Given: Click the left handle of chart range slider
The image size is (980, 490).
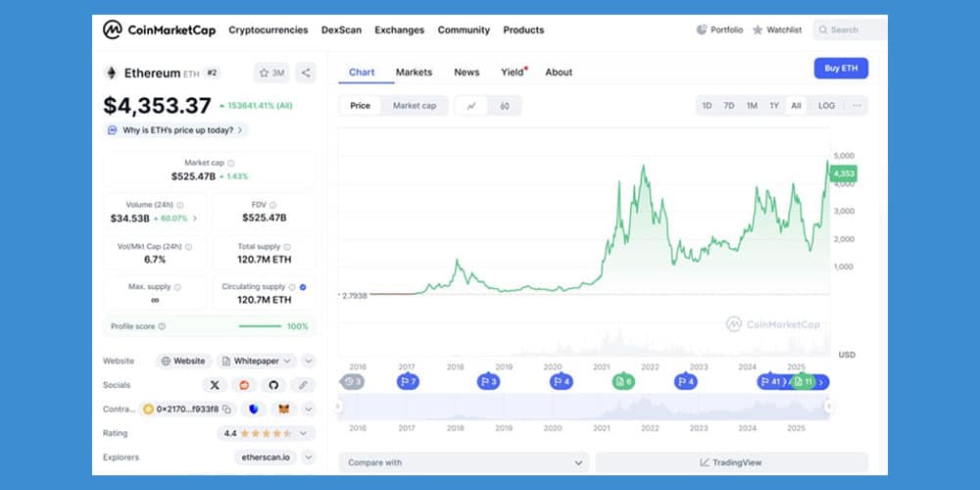Looking at the screenshot, I should 339,406.
